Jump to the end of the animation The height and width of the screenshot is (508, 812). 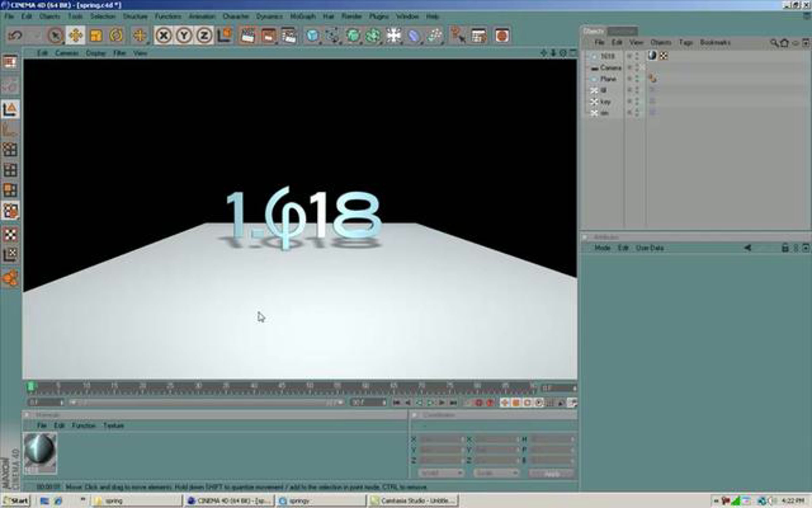(453, 402)
